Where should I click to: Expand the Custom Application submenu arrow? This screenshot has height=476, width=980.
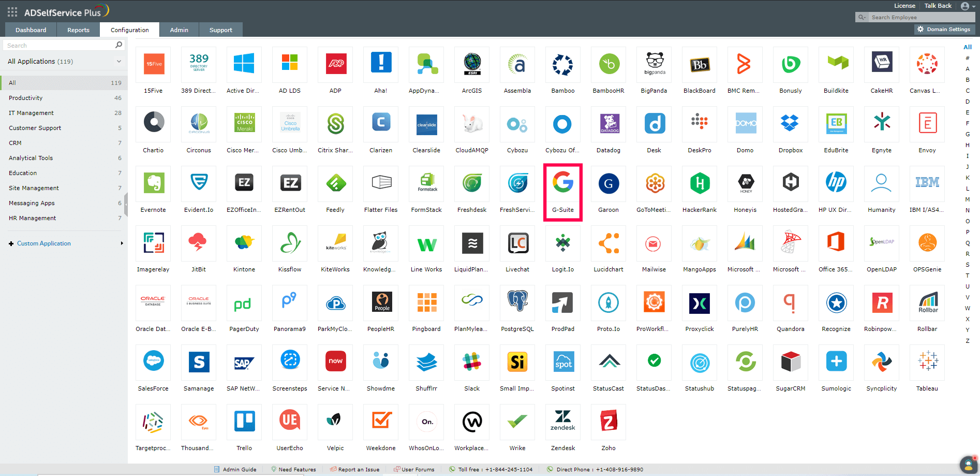[122, 243]
